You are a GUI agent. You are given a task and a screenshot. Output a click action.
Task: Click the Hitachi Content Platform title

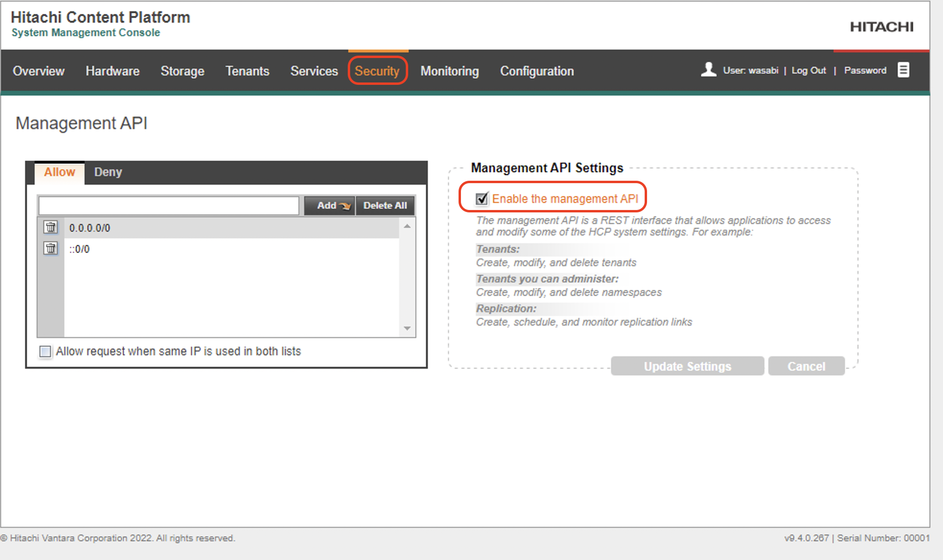pyautogui.click(x=100, y=17)
